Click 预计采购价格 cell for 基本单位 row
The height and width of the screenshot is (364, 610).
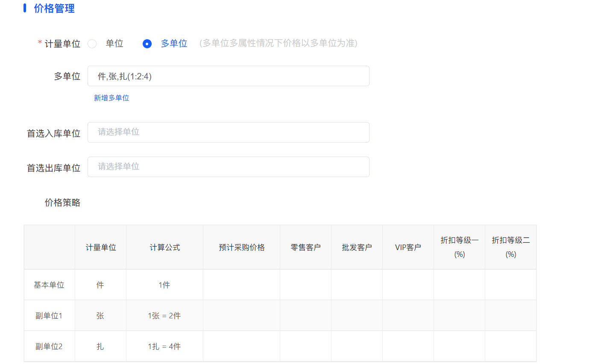pos(241,285)
